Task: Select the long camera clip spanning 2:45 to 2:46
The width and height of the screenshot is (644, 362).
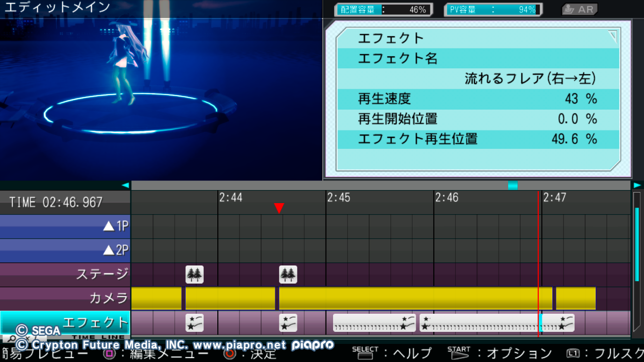Action: pos(416,299)
